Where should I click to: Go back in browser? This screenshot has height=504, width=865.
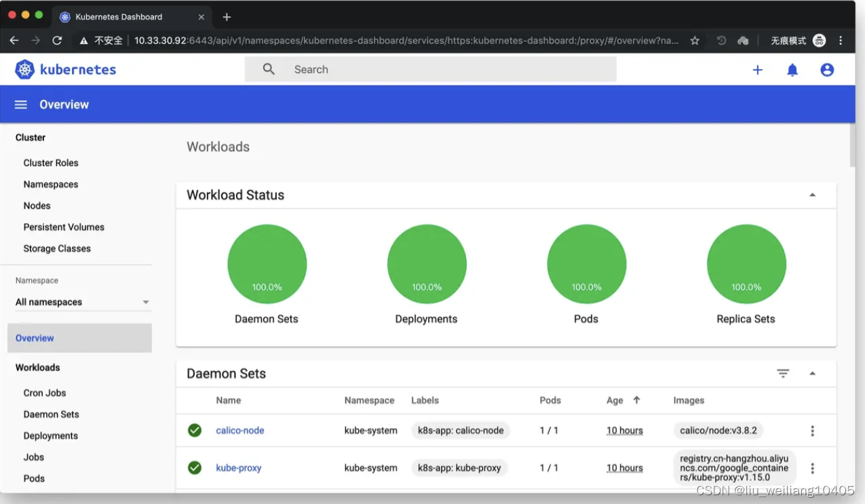pos(14,41)
